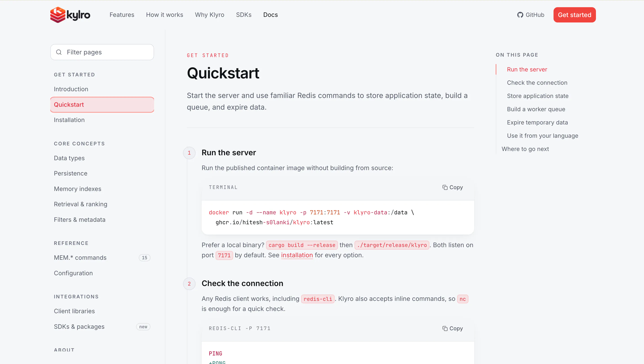Jump to Store application state section
Screen dimensions: 644x364
(538, 96)
